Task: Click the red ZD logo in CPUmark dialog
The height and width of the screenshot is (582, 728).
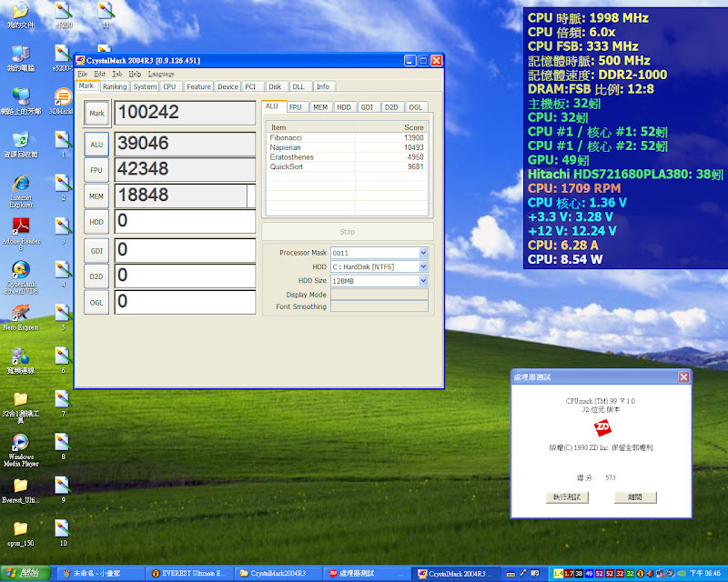Action: 602,426
